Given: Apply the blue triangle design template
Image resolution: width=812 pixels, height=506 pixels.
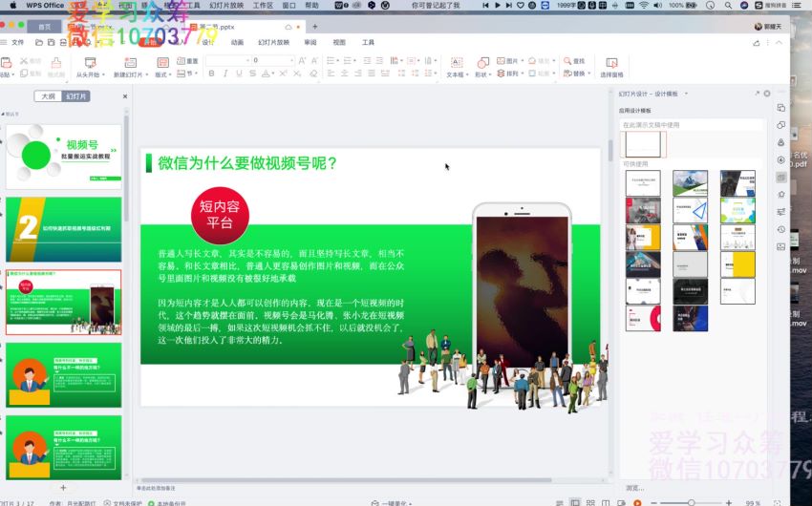Looking at the screenshot, I should coord(690,210).
